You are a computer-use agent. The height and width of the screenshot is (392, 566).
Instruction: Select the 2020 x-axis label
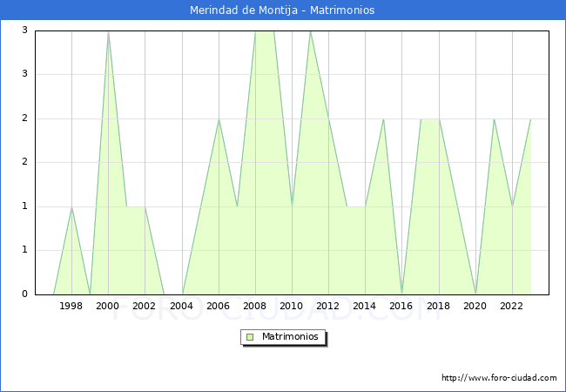(475, 306)
